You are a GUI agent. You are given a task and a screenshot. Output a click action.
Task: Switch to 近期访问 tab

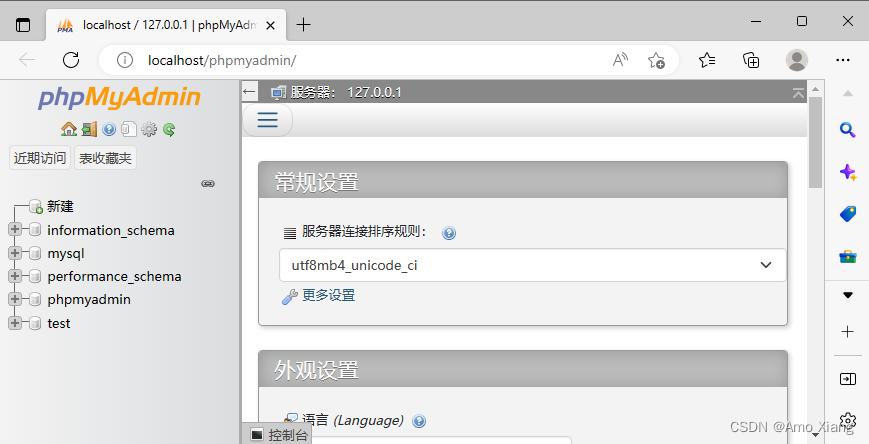point(40,158)
